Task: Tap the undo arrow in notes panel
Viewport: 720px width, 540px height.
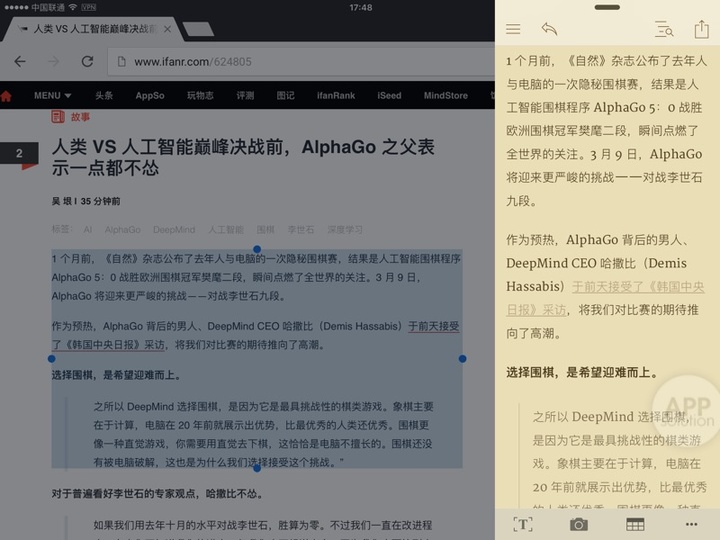Action: (549, 30)
